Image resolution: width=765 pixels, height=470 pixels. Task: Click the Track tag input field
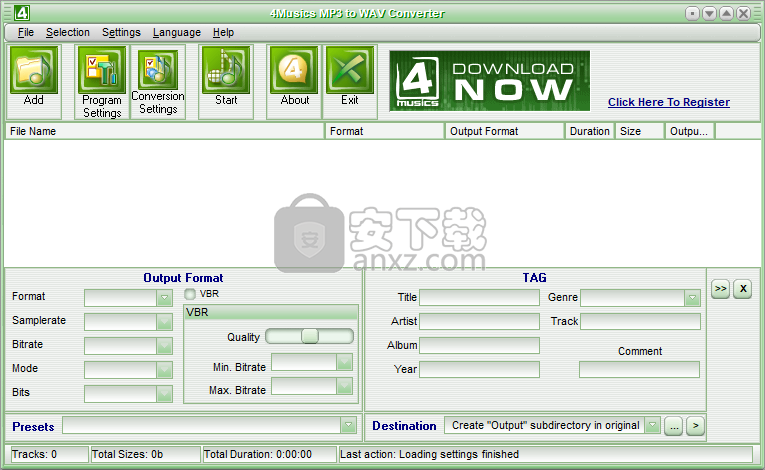pos(640,321)
